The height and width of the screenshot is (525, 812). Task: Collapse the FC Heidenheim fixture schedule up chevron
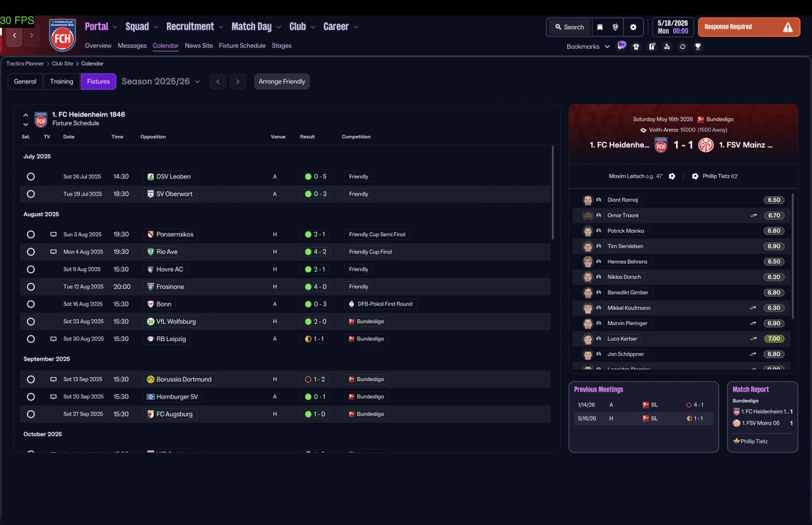25,115
